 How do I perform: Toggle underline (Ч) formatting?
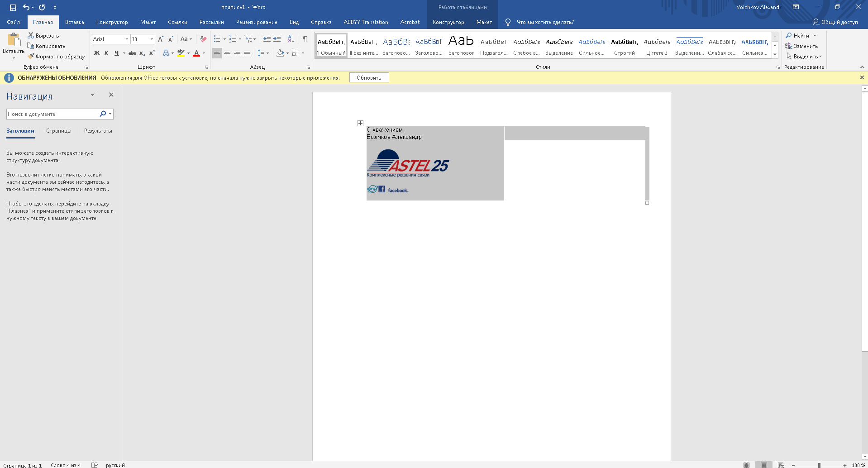116,53
